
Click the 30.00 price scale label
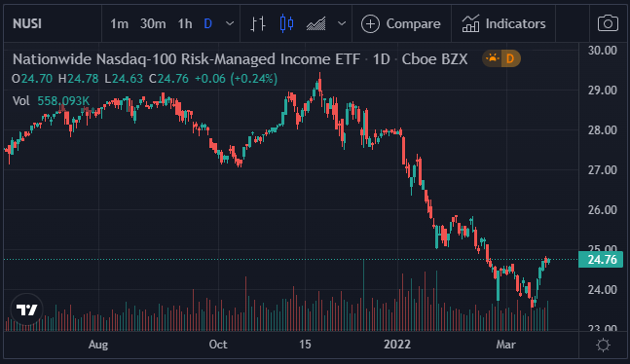pos(603,51)
